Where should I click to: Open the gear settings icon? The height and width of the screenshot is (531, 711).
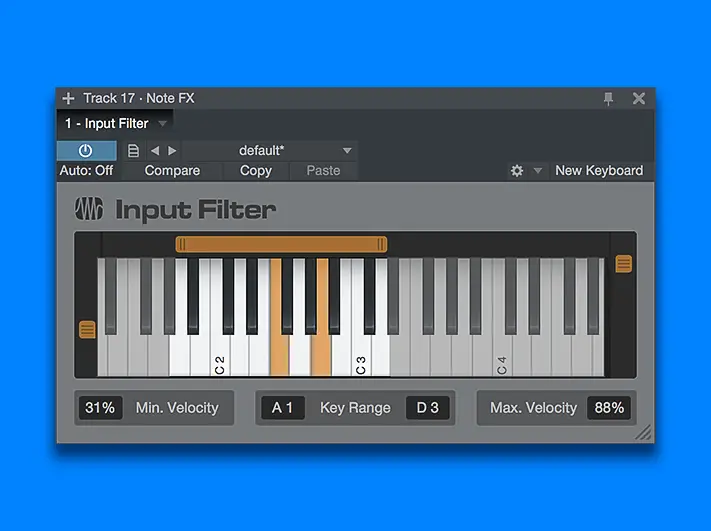[x=517, y=171]
